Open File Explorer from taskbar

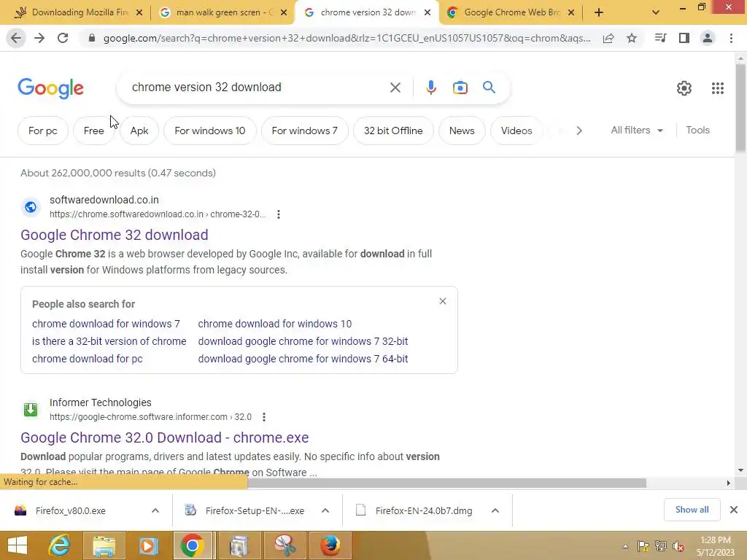(104, 545)
